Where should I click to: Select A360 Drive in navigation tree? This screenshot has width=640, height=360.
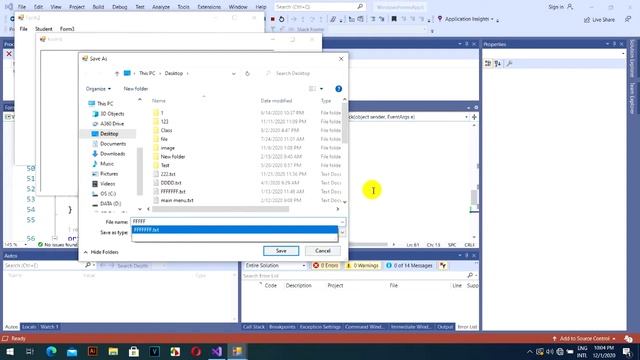click(x=112, y=124)
